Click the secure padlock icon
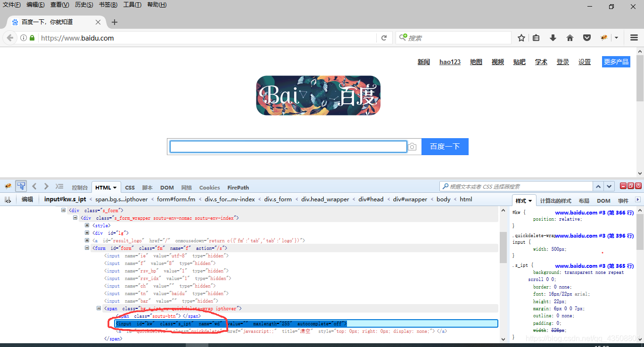 point(32,38)
